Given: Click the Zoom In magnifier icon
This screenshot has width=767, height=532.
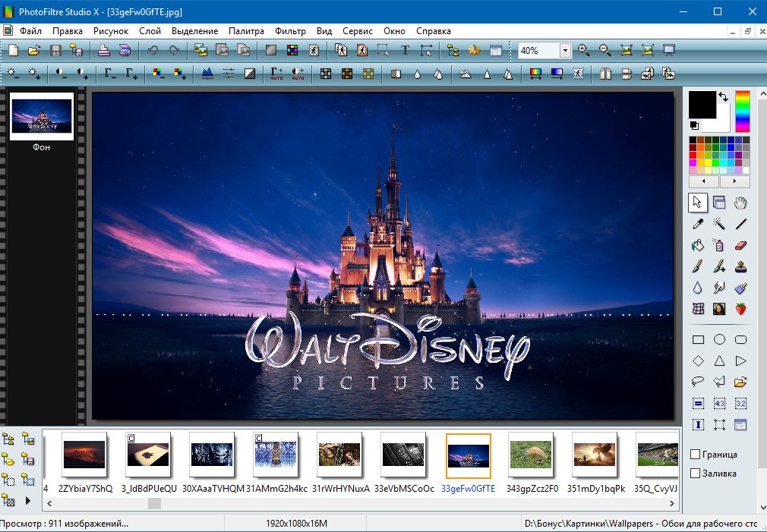Looking at the screenshot, I should [x=583, y=51].
